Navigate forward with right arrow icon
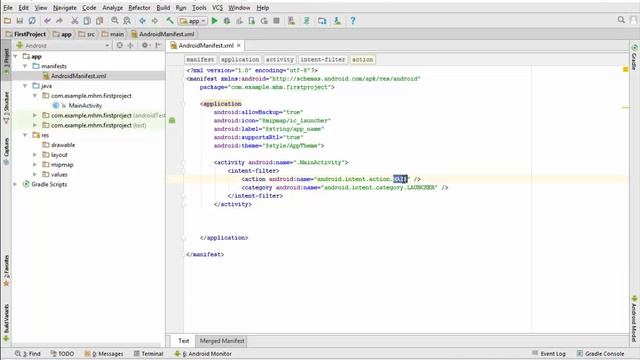The height and width of the screenshot is (360, 640). coord(155,20)
